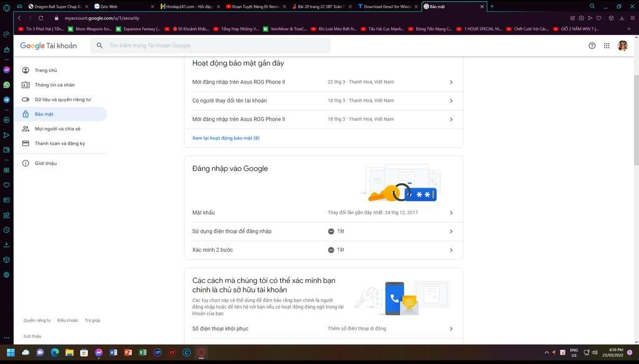Close the 'Hoidap247.com' tab
639x364 pixels.
218,6
